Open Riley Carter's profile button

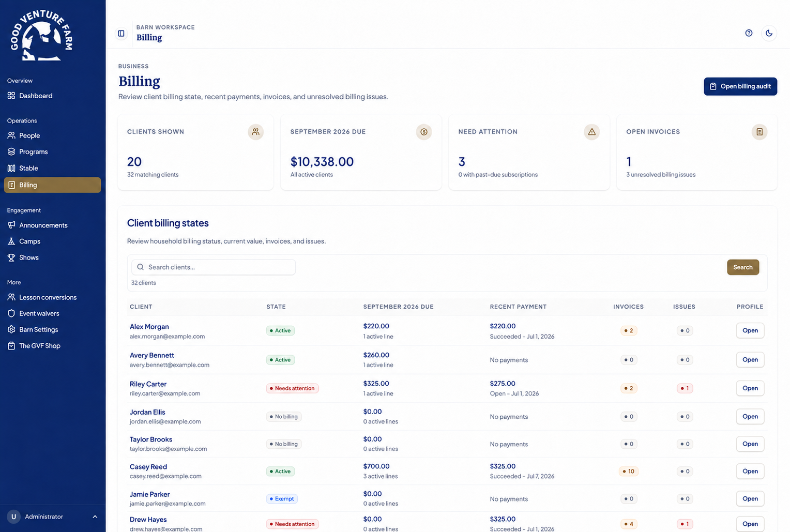[750, 388]
